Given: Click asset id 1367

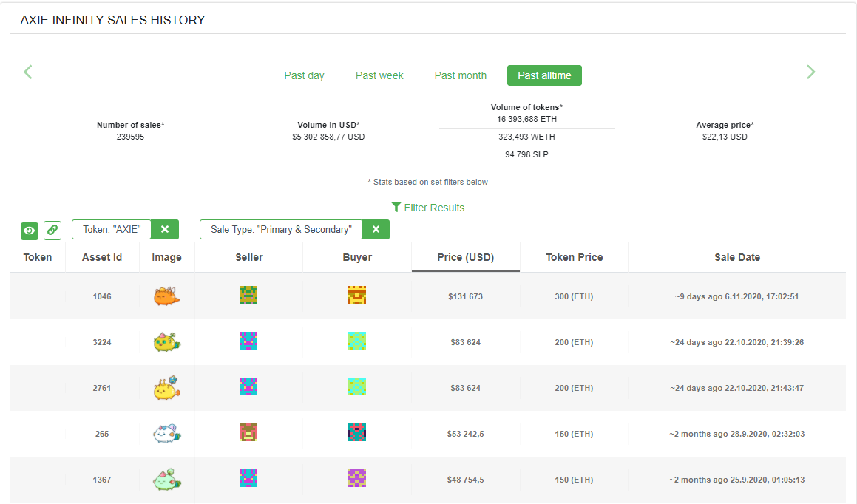Looking at the screenshot, I should point(101,480).
